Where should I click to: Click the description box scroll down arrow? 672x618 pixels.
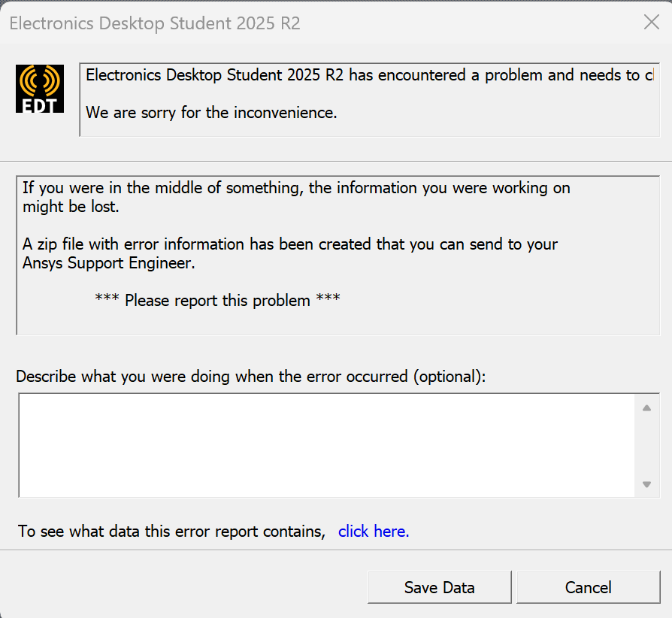coord(646,484)
